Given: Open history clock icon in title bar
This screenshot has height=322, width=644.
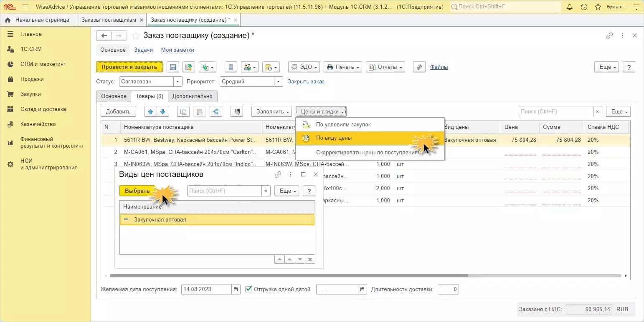Looking at the screenshot, I should click(x=584, y=7).
